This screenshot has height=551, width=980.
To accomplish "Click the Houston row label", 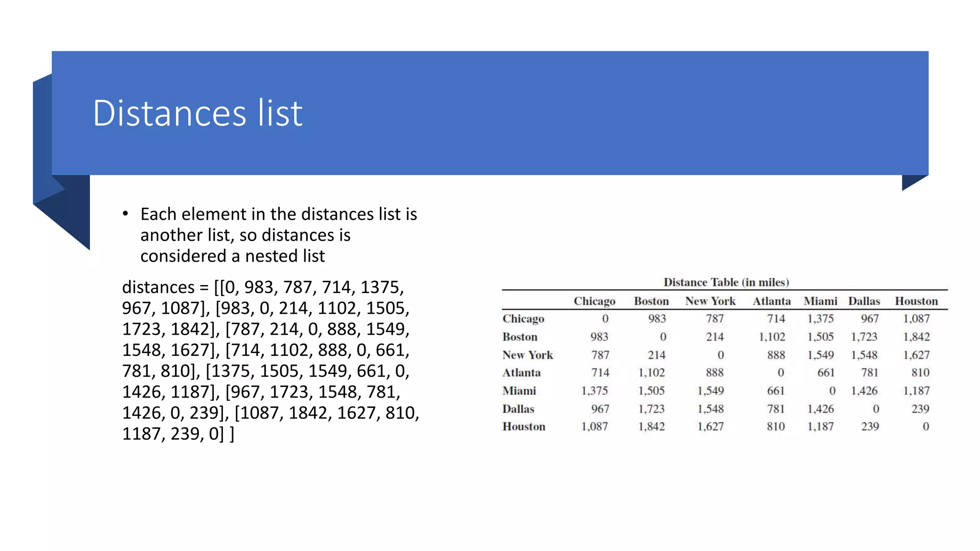I will coord(523,427).
